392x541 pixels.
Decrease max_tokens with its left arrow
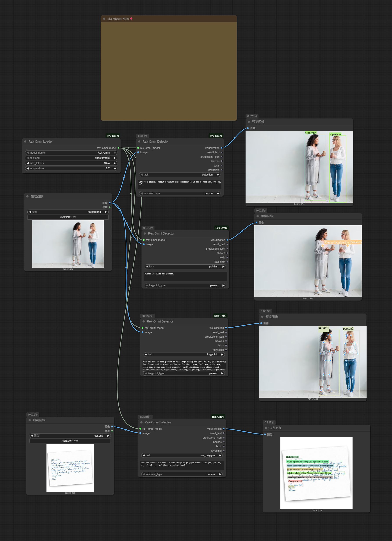click(28, 163)
